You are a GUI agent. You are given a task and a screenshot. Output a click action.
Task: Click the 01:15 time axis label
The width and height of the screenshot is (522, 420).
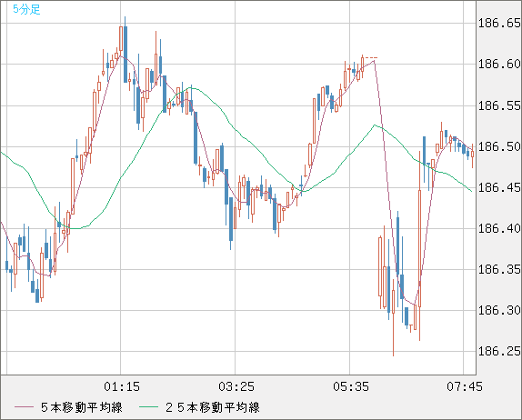122,386
